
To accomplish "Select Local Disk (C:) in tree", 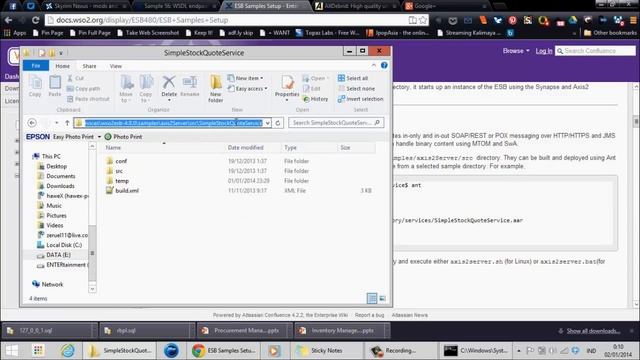I will click(64, 245).
